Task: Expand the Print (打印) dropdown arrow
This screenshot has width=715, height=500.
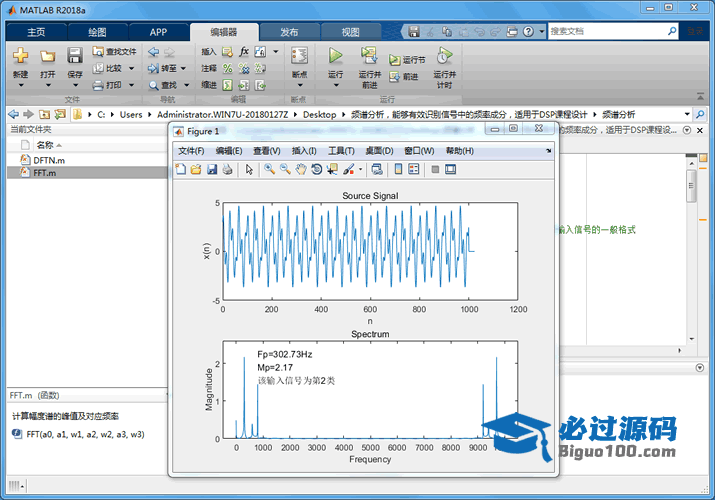Action: coord(131,85)
